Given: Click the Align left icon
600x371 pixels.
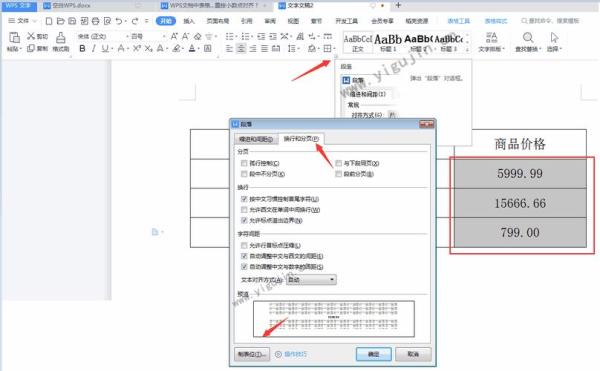Looking at the screenshot, I should 229,49.
